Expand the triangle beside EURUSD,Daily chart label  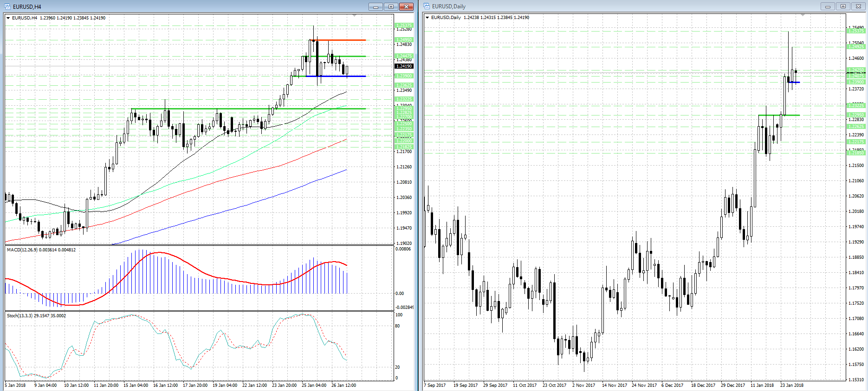(x=428, y=18)
